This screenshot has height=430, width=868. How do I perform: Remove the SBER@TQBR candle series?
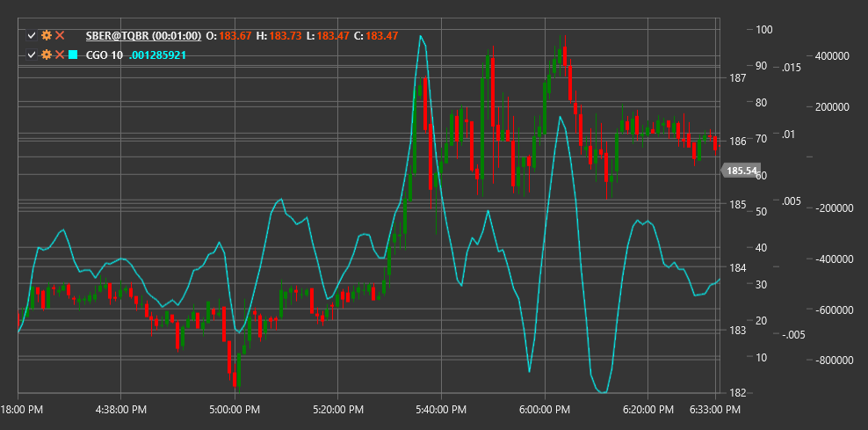[61, 35]
